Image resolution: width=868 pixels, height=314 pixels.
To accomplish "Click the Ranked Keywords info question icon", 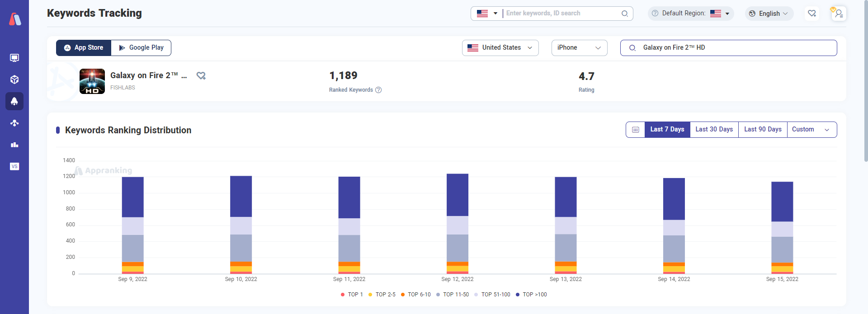I will point(379,90).
